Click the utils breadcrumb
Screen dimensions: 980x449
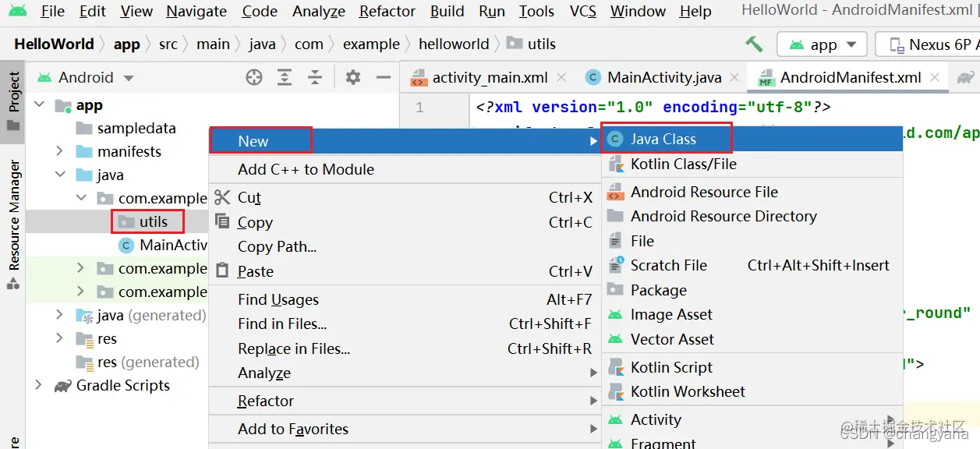542,44
